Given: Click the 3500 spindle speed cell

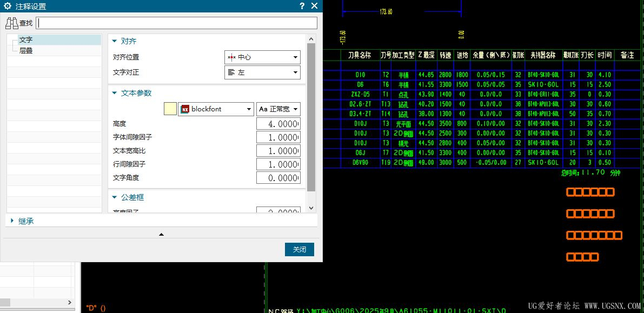Looking at the screenshot, I should click(x=446, y=124).
